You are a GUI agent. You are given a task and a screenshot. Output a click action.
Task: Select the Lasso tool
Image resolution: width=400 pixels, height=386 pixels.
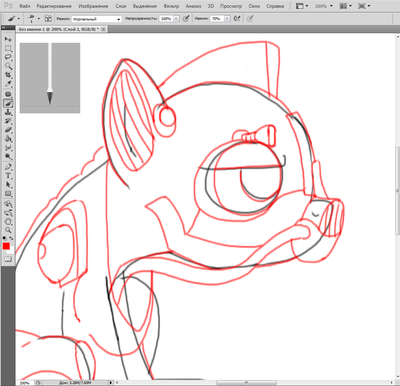point(8,57)
